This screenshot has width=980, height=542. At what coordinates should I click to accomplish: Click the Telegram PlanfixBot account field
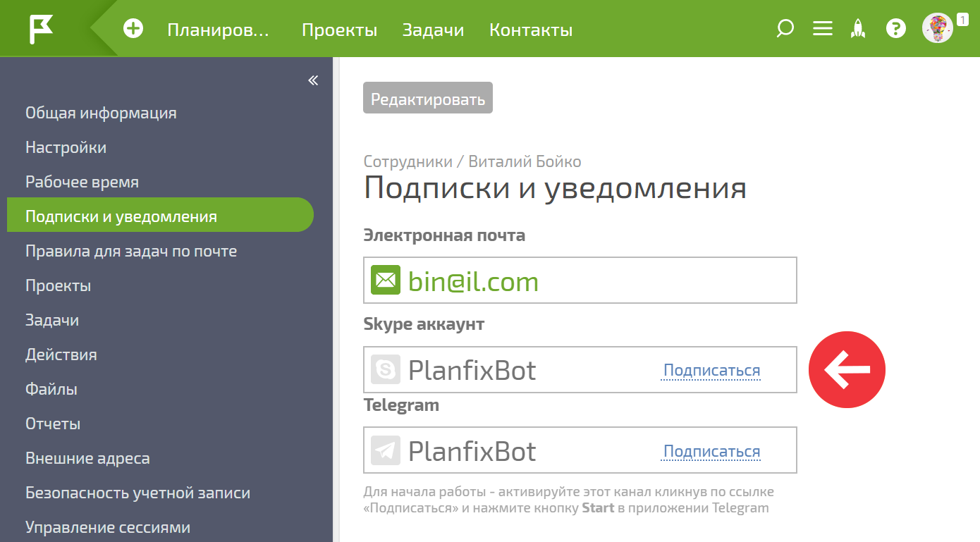(580, 450)
